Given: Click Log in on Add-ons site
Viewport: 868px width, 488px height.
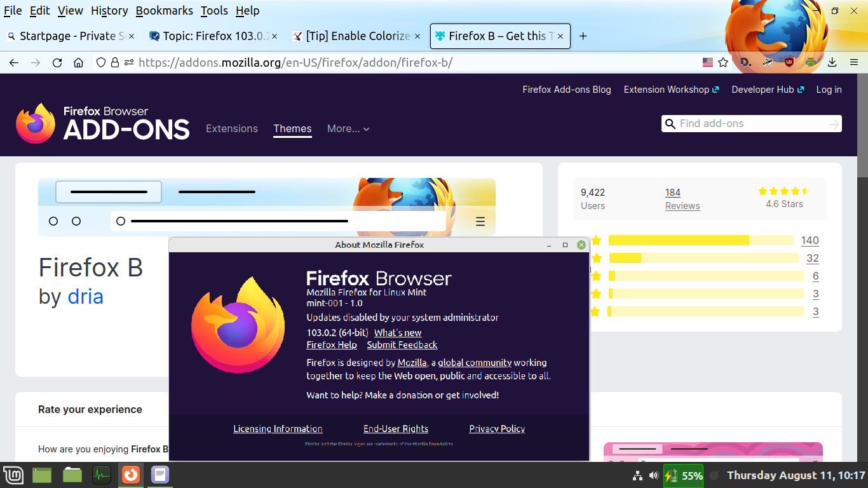Looking at the screenshot, I should [x=829, y=90].
